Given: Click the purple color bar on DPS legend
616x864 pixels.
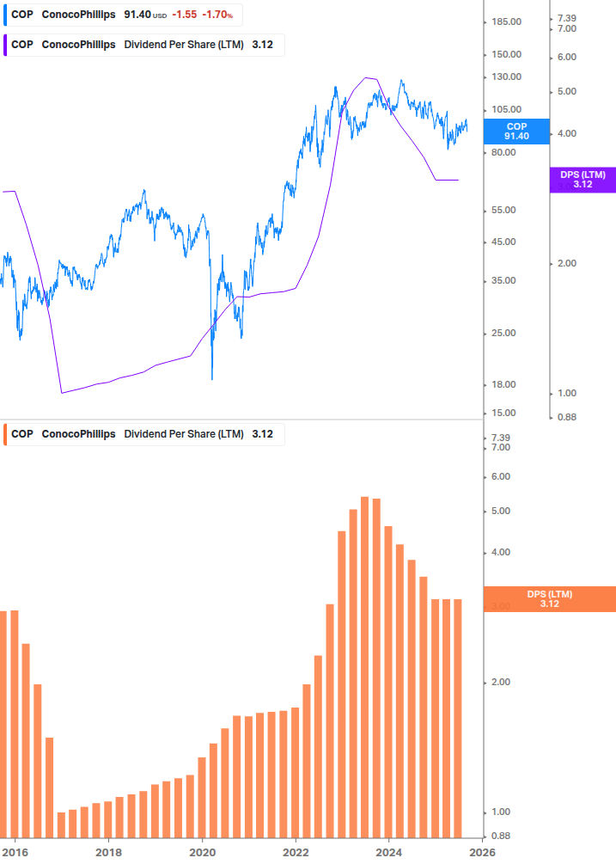Looking at the screenshot, I should (x=5, y=46).
